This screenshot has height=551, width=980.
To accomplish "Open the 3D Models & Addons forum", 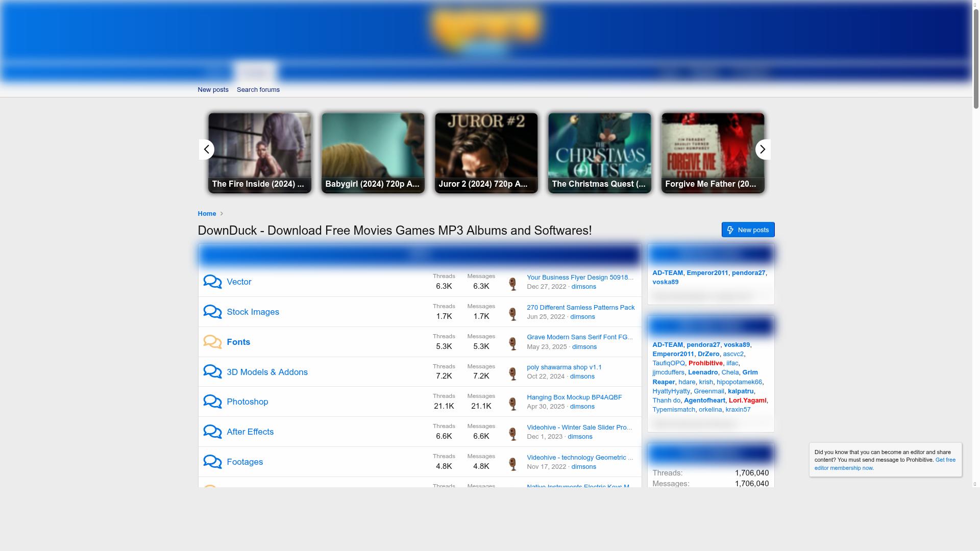I will click(267, 372).
